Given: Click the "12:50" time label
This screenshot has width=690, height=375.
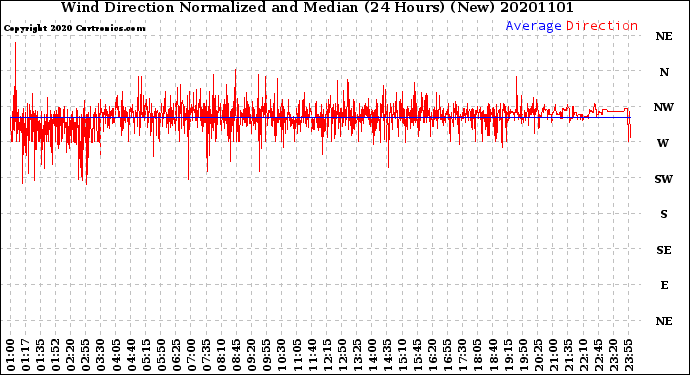Looking at the screenshot, I should [341, 355].
